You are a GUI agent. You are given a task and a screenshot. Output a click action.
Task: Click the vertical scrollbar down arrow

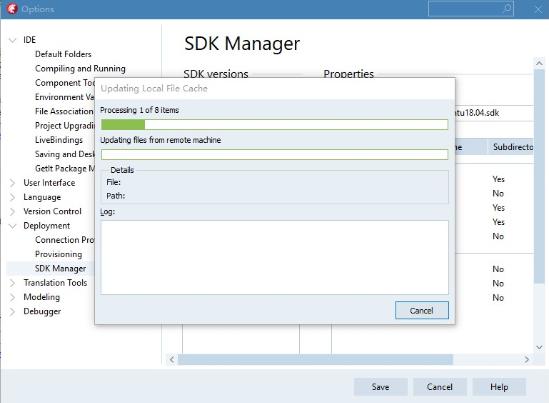point(539,347)
